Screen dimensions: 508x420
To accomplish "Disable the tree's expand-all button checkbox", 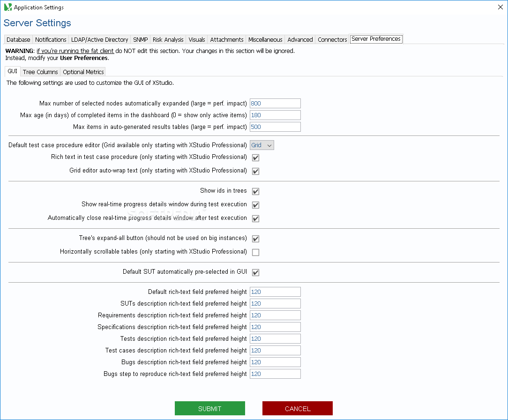I will click(x=255, y=239).
